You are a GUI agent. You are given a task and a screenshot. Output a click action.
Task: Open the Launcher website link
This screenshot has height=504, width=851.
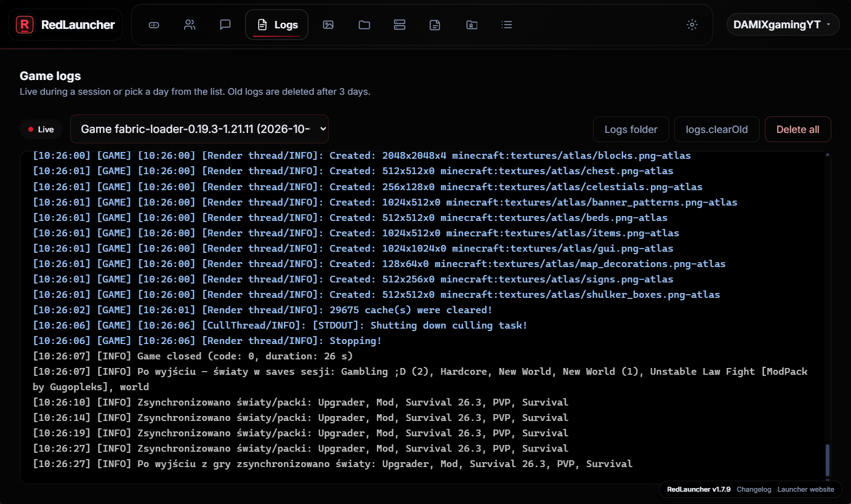pos(806,489)
